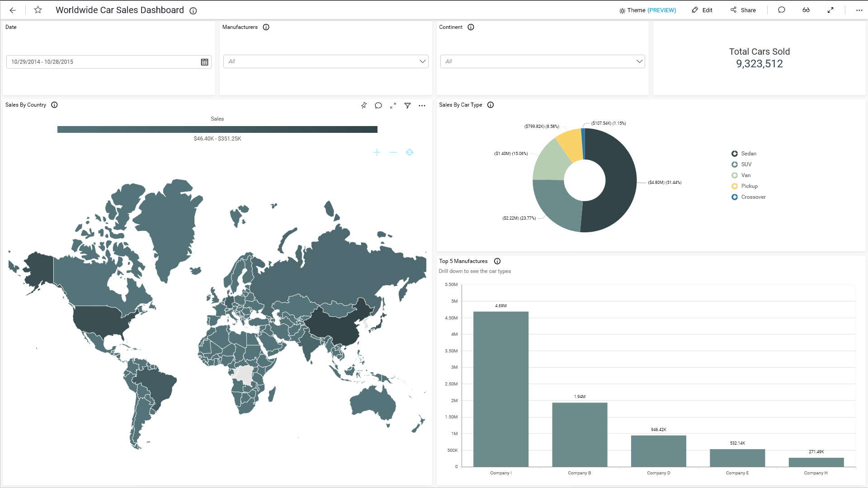This screenshot has height=488, width=868.
Task: Open the dashboard comments bubble
Action: coord(782,10)
